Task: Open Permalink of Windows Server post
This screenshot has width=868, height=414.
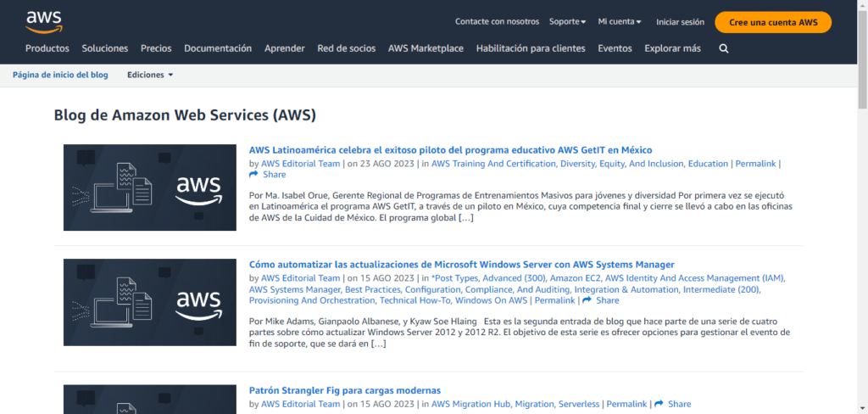Action: pyautogui.click(x=554, y=300)
